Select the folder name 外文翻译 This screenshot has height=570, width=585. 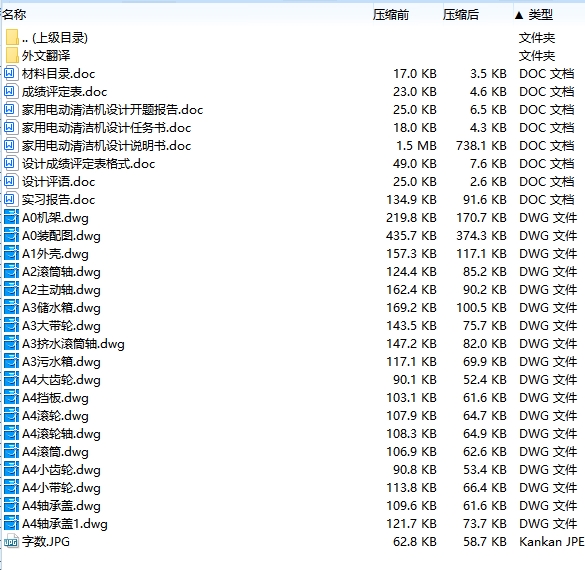pyautogui.click(x=46, y=55)
